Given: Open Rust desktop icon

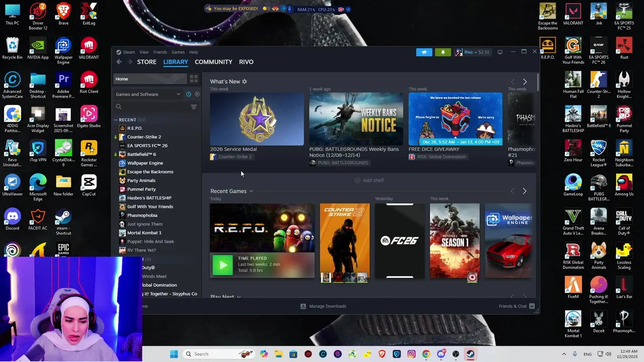Looking at the screenshot, I should tap(624, 48).
